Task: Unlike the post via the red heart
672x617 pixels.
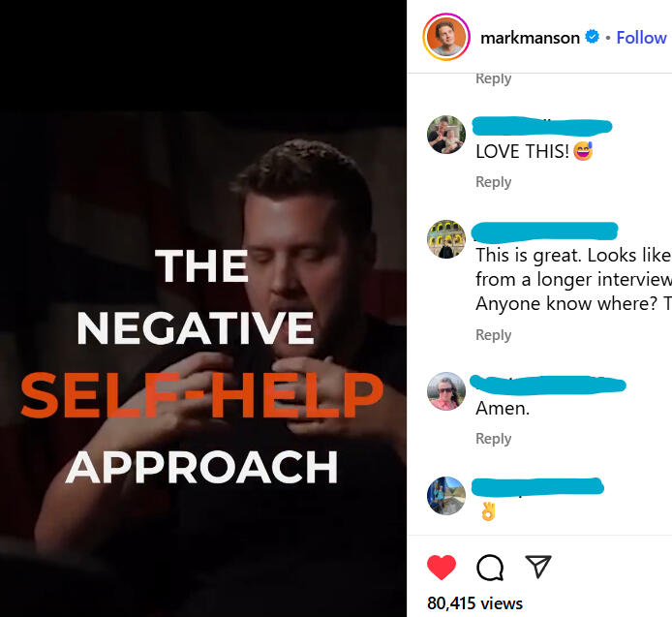Action: pyautogui.click(x=441, y=567)
